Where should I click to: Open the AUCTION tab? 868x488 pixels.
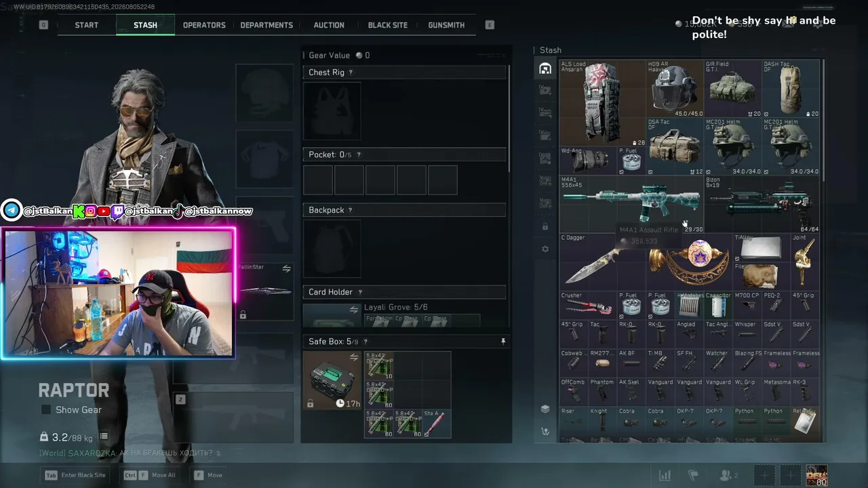(329, 25)
